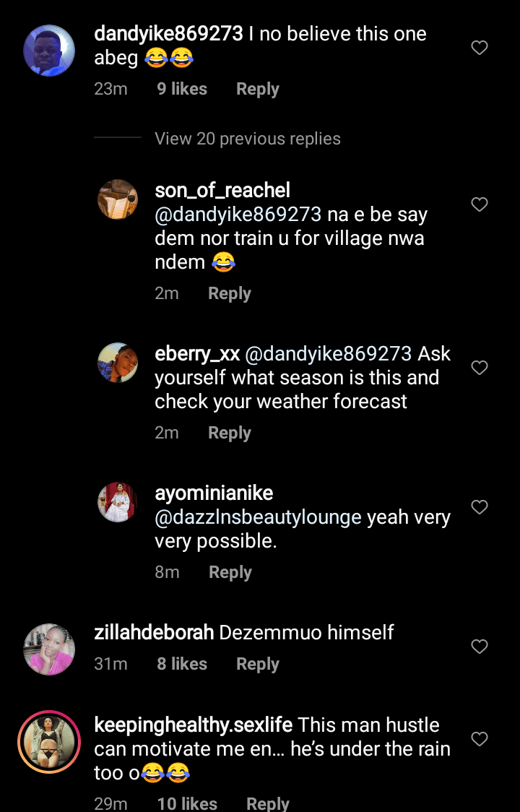Open the @dazzlnsbeautylounge mention link

click(x=258, y=518)
